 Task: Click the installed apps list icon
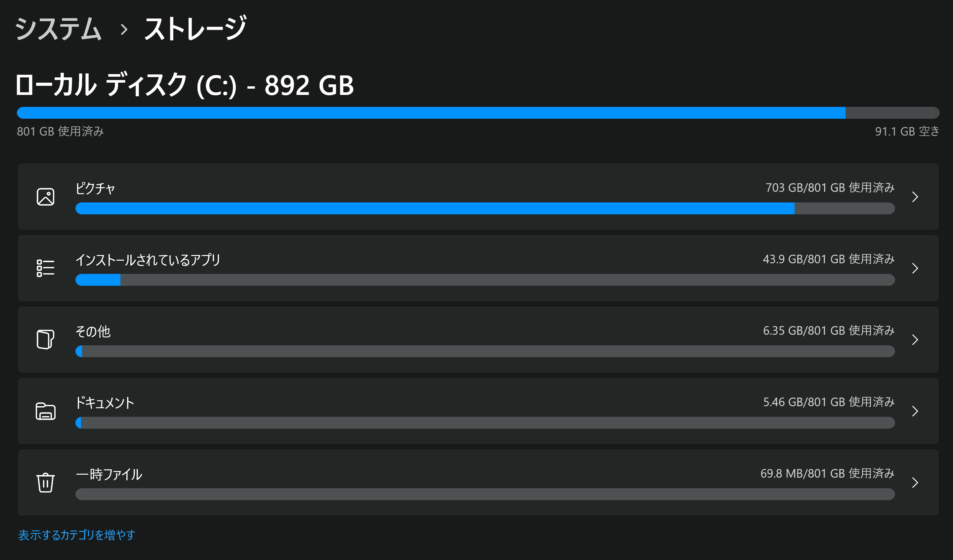point(45,268)
